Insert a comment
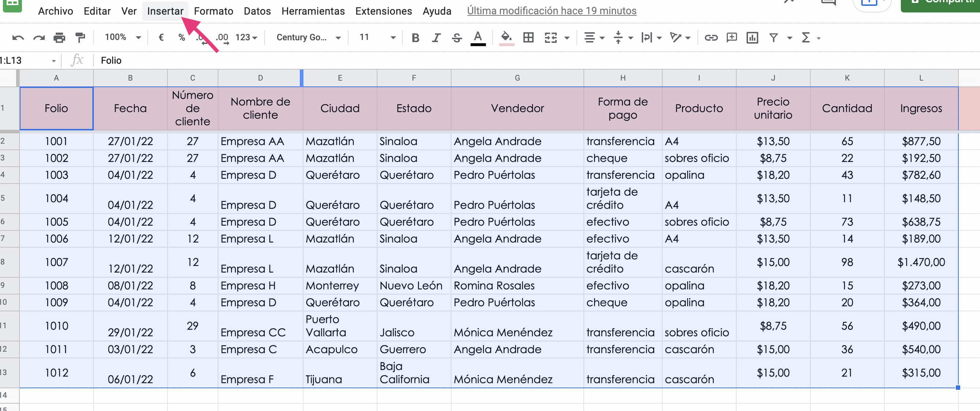 click(x=731, y=37)
